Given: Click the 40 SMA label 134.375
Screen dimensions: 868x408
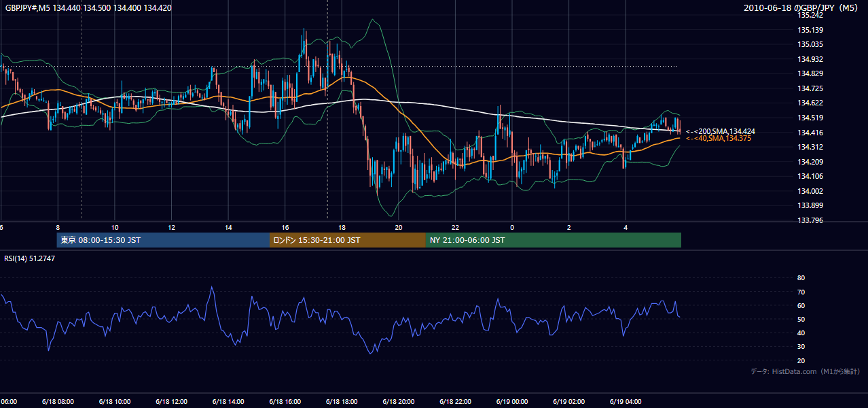Looking at the screenshot, I should click(718, 139).
